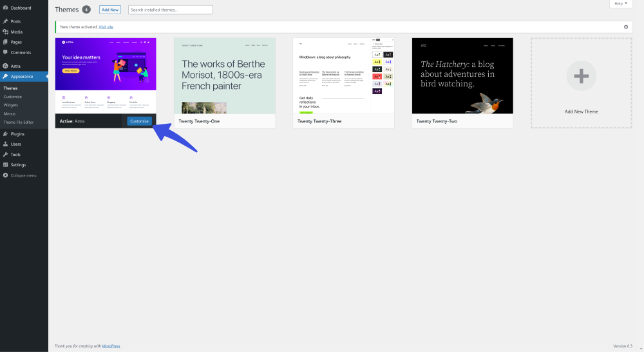Click the Twenty Twenty-One theme name
644x352 pixels.
pyautogui.click(x=199, y=121)
